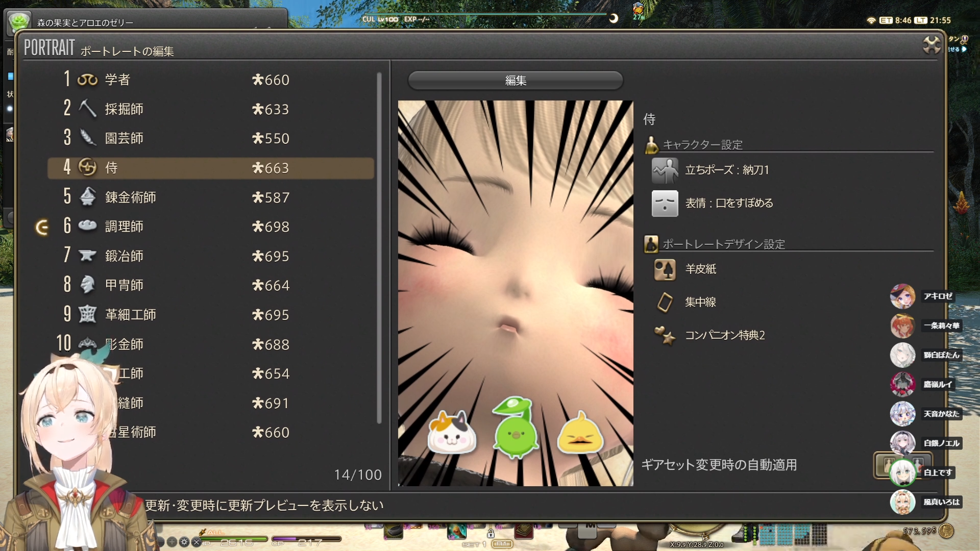Viewport: 980px width, 551px height.
Task: Click the 羊皮紙 background icon
Action: [665, 269]
